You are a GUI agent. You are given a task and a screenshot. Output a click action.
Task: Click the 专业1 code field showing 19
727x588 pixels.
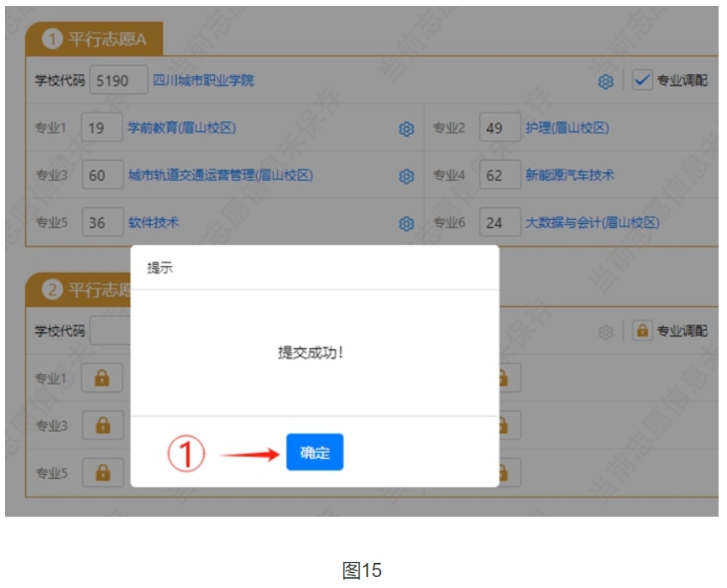click(102, 128)
